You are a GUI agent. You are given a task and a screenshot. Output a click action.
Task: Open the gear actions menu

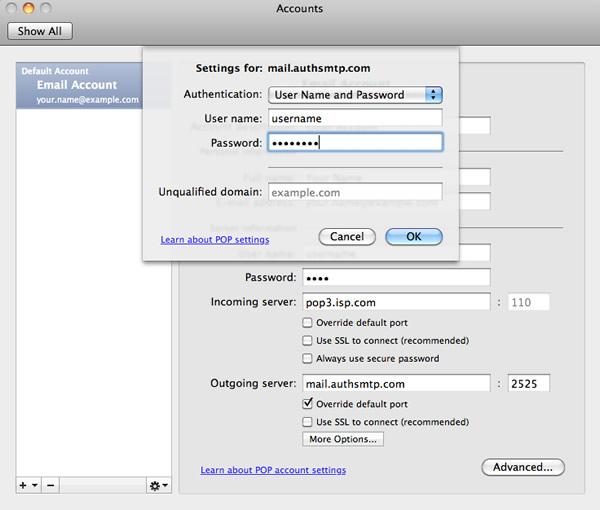coord(157,485)
